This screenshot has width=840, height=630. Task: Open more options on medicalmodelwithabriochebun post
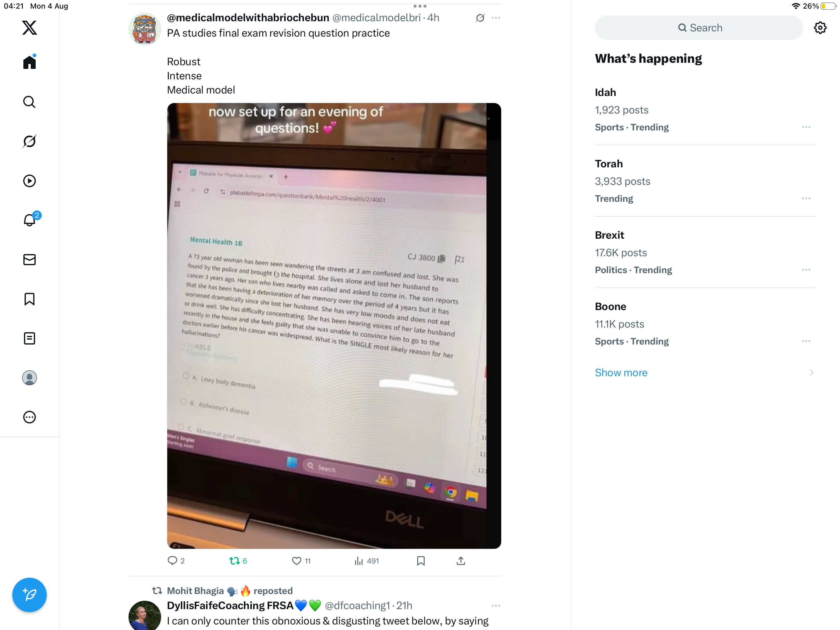496,18
